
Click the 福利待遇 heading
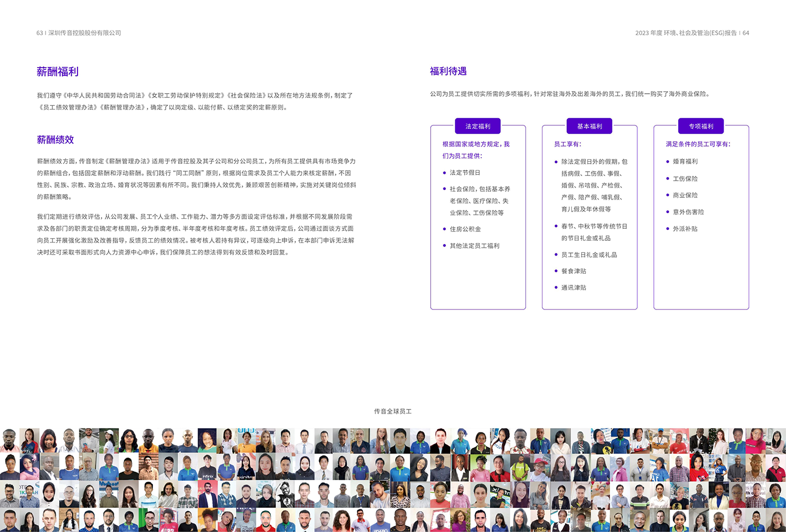448,71
